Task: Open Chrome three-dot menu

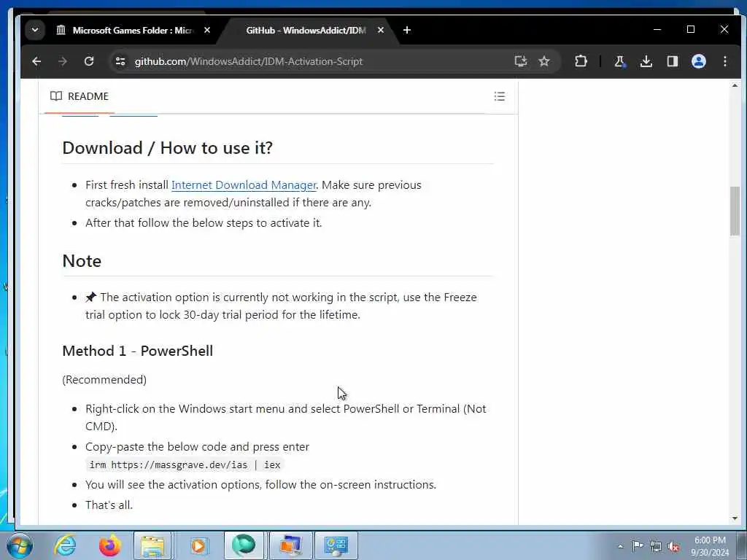Action: [724, 61]
